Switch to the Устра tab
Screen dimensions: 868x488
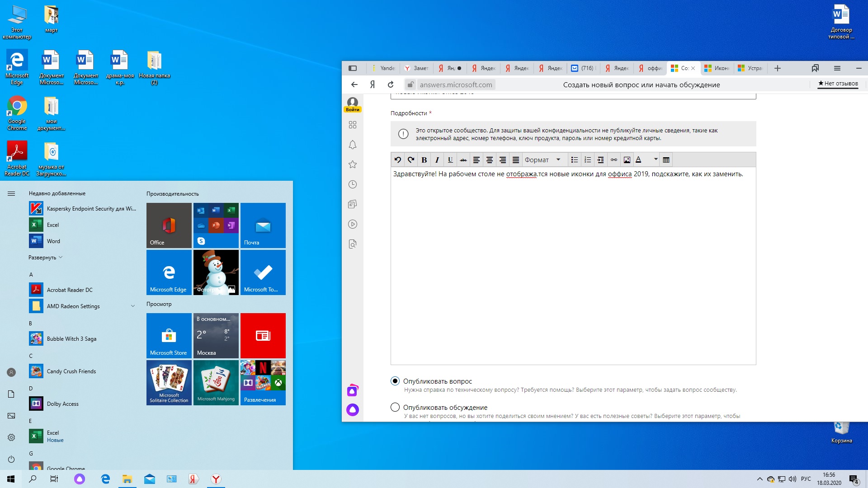(x=750, y=68)
